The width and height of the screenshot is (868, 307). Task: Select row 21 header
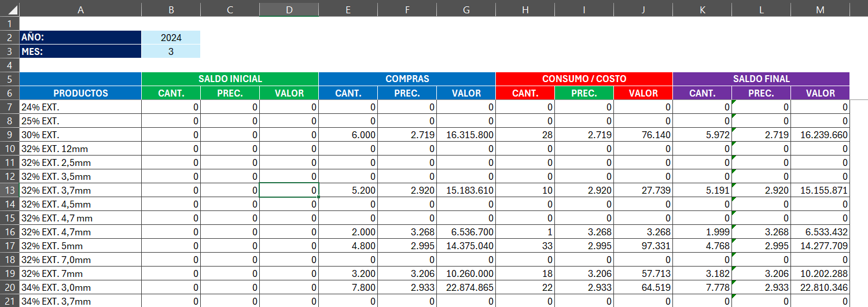tap(10, 301)
